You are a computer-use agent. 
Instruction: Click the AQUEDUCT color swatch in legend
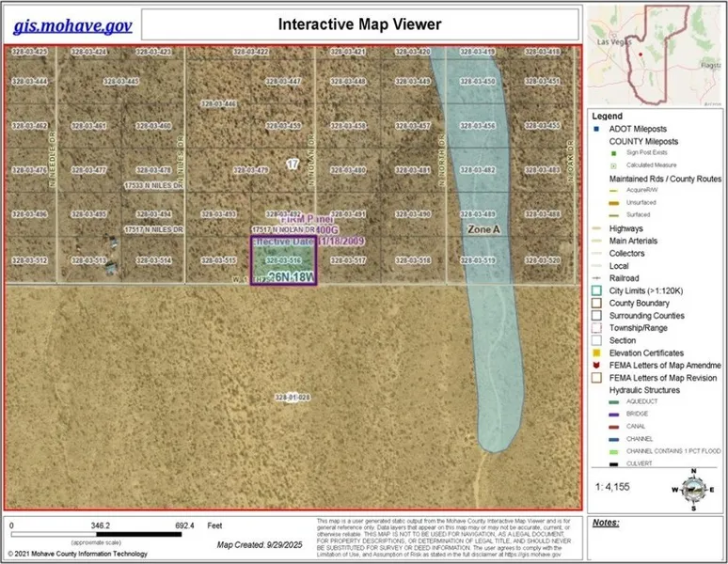tap(613, 401)
